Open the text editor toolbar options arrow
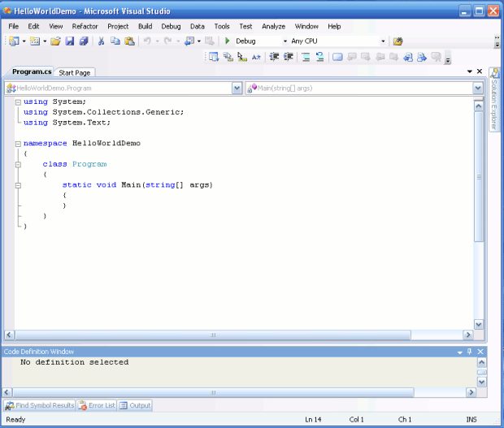 click(448, 58)
